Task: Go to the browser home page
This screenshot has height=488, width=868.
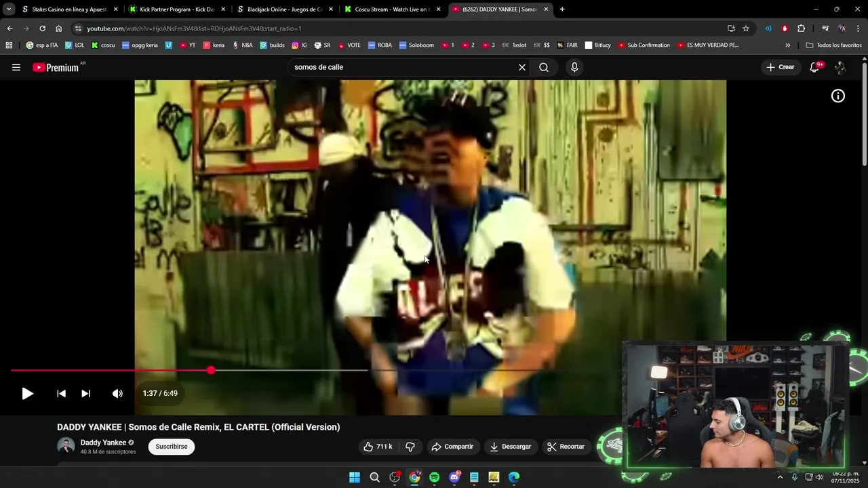Action: [x=58, y=28]
